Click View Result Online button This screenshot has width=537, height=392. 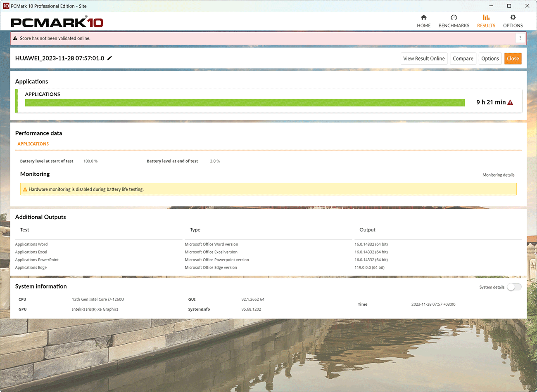[424, 59]
